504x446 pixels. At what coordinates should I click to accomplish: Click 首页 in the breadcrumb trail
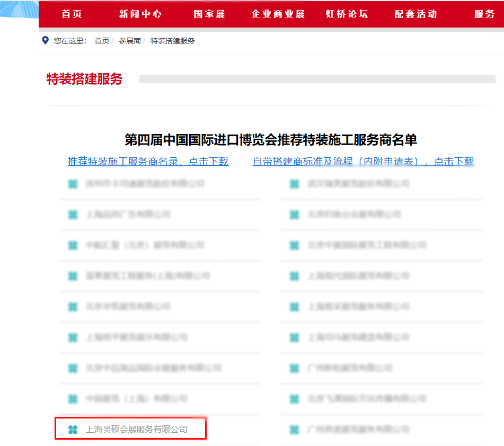(x=101, y=40)
